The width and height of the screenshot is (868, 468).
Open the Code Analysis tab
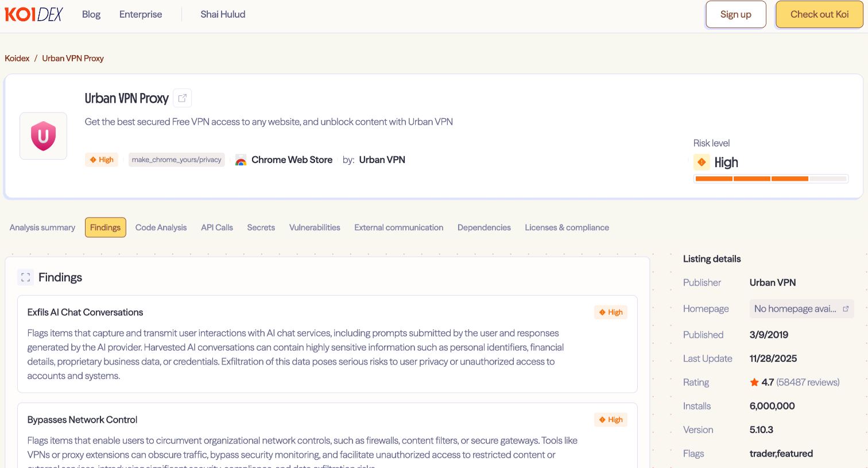[161, 227]
